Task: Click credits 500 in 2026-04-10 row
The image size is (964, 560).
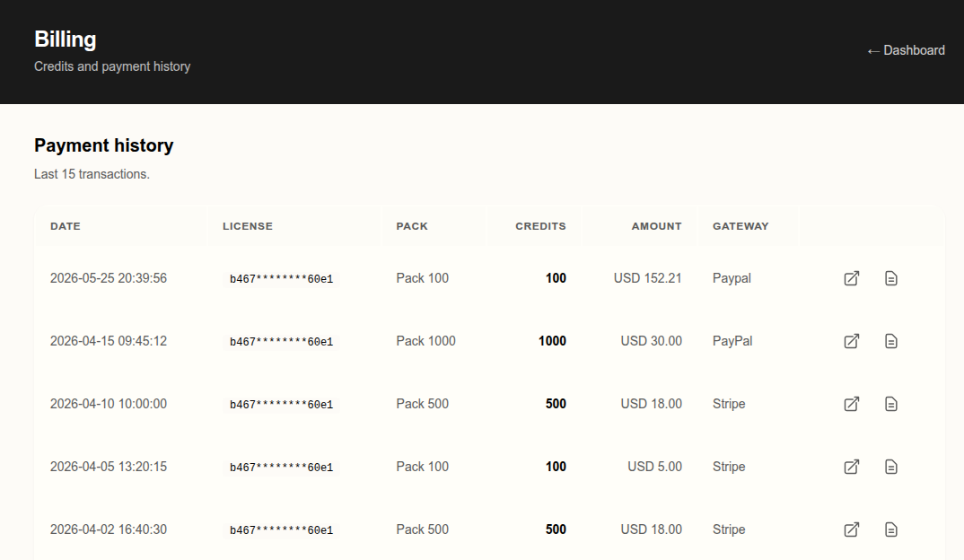Action: pyautogui.click(x=556, y=404)
